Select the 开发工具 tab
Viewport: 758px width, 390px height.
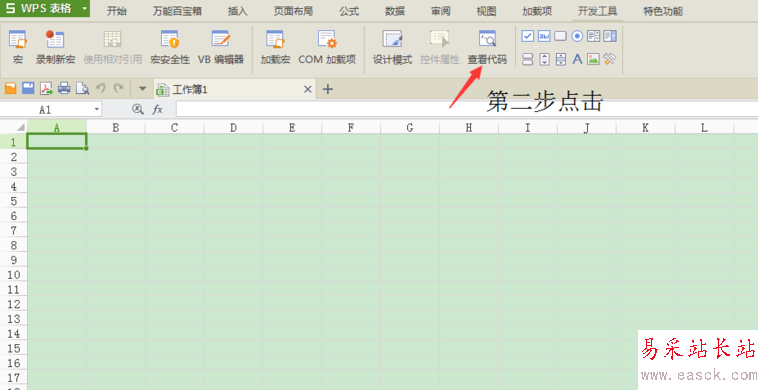point(598,11)
